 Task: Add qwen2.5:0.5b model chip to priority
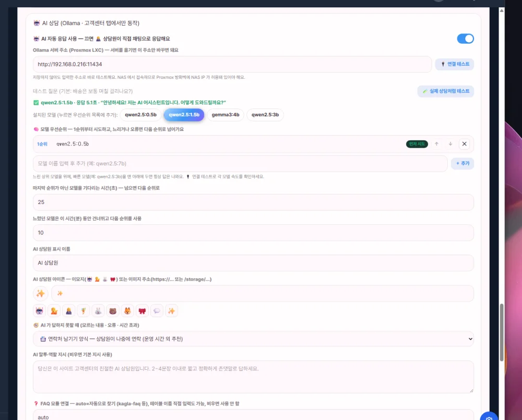tap(140, 115)
